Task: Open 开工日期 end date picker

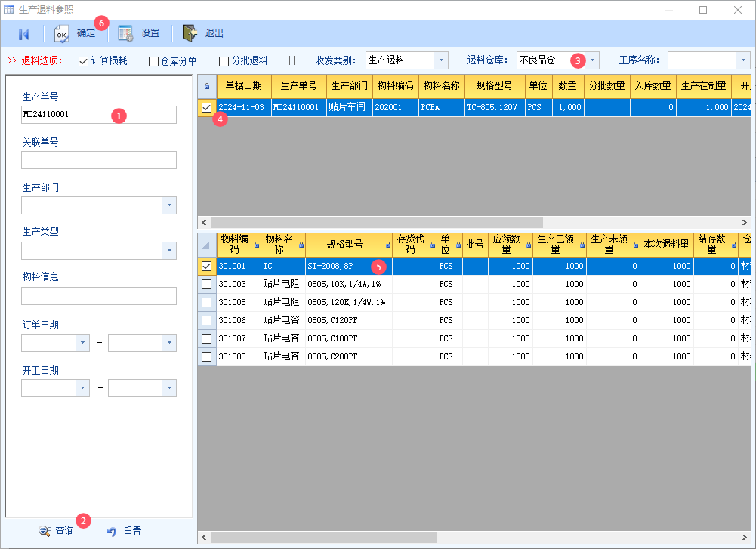Action: (169, 388)
